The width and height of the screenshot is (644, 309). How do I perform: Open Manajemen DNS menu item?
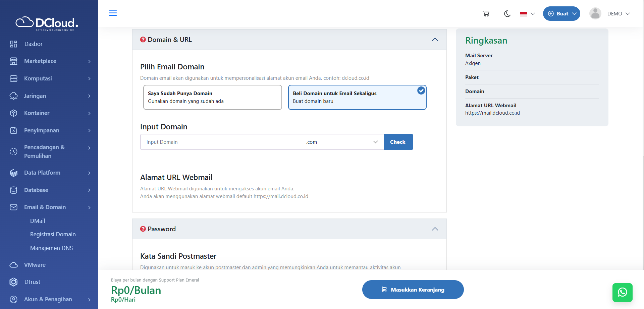pos(51,248)
